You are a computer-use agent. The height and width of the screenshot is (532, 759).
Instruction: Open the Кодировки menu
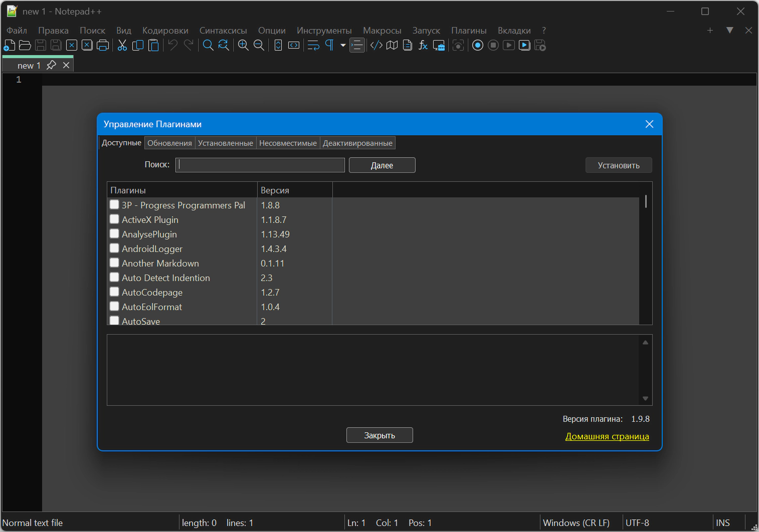click(165, 31)
